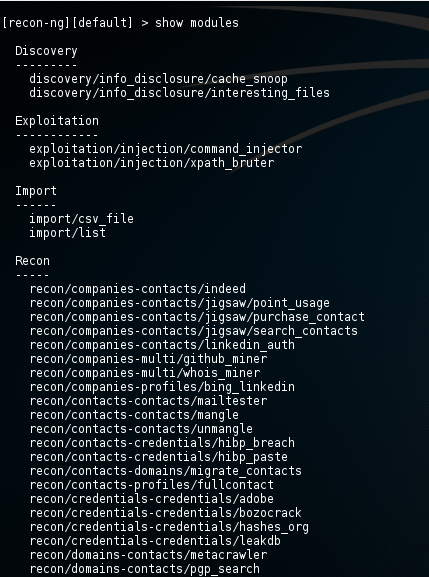Viewport: 429px width, 577px height.
Task: Click the bozocrack credentials module
Action: pos(166,512)
